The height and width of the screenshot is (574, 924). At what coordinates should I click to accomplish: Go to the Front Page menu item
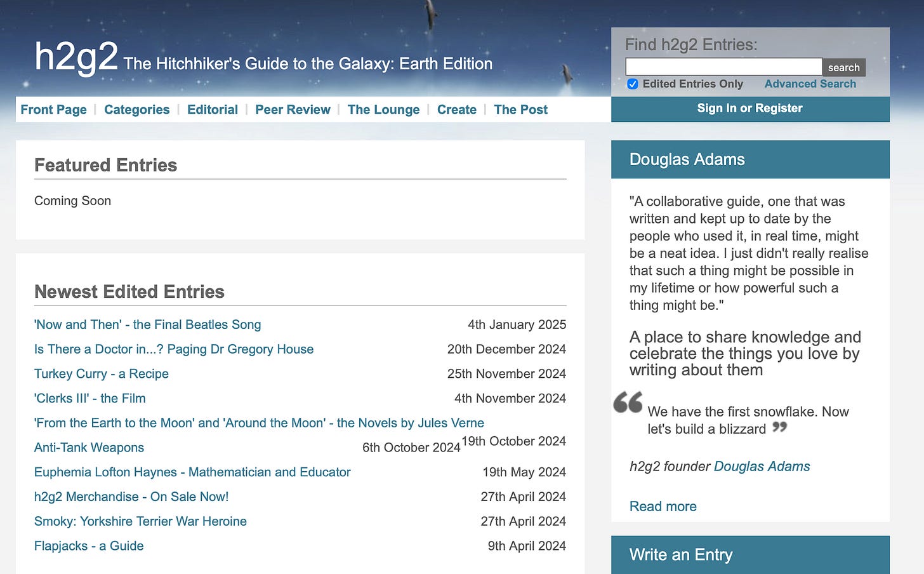pos(54,109)
